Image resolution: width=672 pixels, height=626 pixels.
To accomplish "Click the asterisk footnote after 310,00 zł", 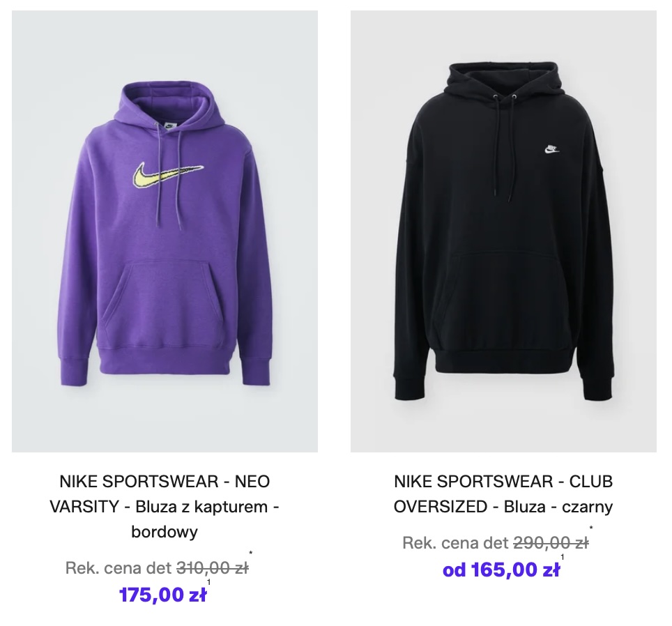I will coord(251,554).
